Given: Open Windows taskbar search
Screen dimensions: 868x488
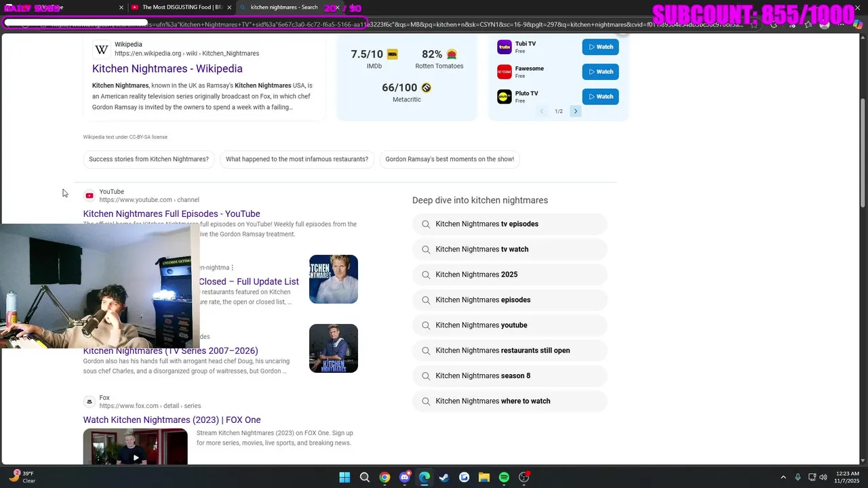Looking at the screenshot, I should coord(365,477).
